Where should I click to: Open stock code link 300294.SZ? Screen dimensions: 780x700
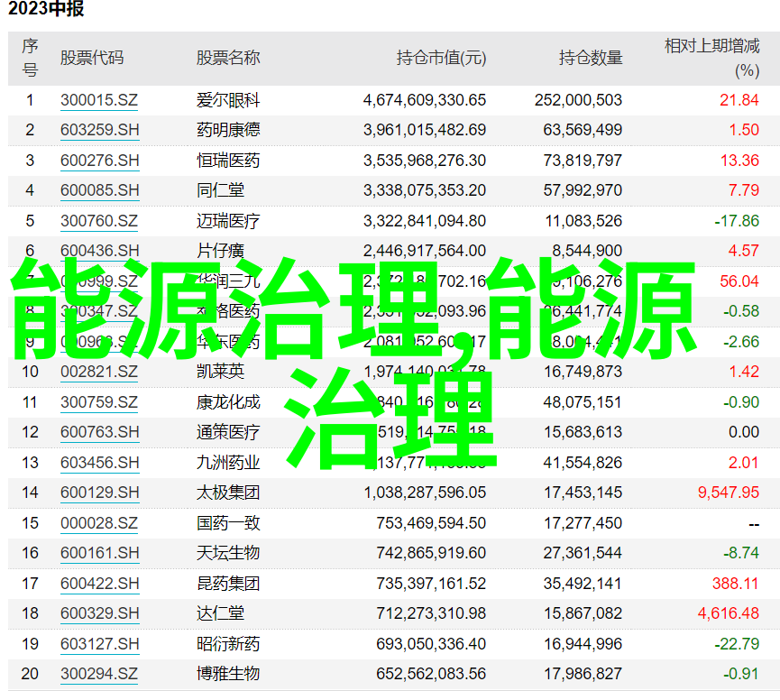(x=99, y=674)
